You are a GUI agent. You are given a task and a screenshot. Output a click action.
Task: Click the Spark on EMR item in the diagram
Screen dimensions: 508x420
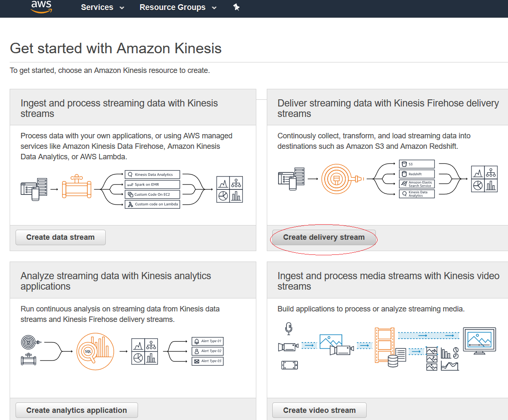coord(152,184)
